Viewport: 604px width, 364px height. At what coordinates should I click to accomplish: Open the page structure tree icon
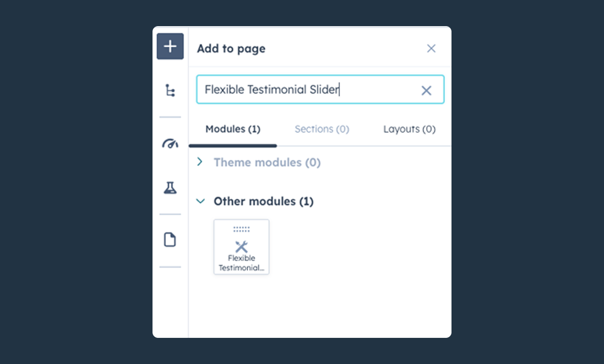[170, 90]
